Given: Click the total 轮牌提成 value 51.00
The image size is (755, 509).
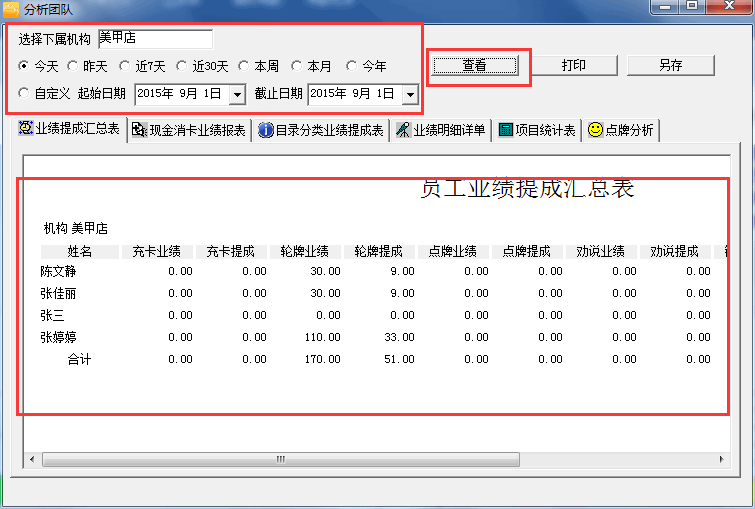Looking at the screenshot, I should click(400, 359).
